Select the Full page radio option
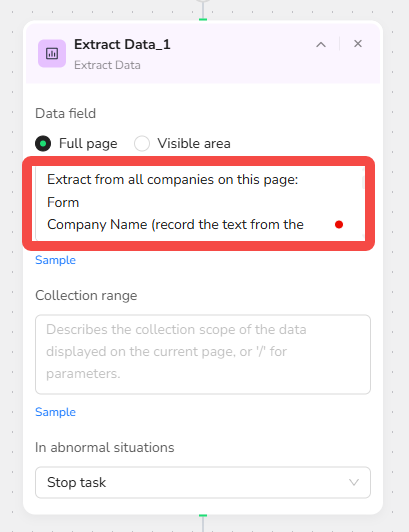 (x=43, y=143)
